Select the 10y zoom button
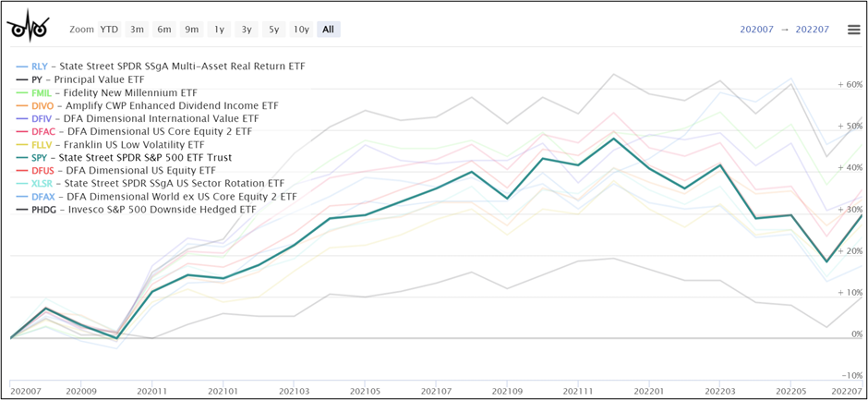The width and height of the screenshot is (868, 400). pyautogui.click(x=301, y=30)
